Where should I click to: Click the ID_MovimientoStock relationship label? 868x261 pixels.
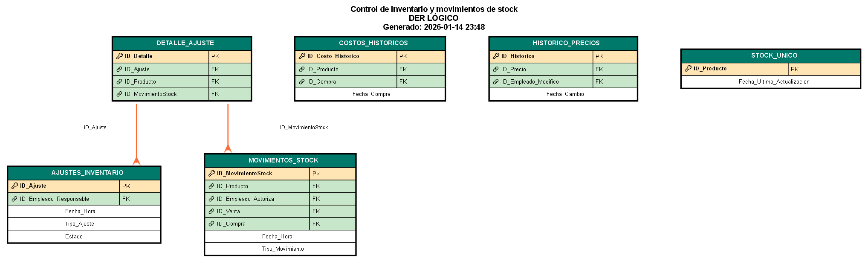(304, 128)
